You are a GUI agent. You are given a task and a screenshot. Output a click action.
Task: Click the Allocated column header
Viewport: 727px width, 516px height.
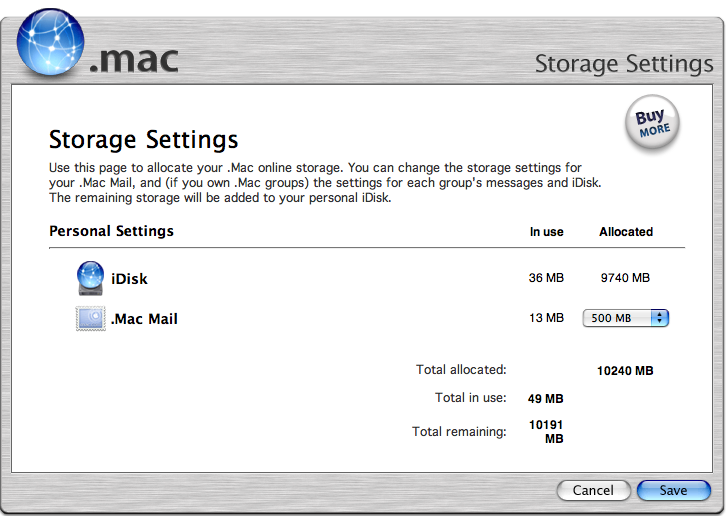626,232
